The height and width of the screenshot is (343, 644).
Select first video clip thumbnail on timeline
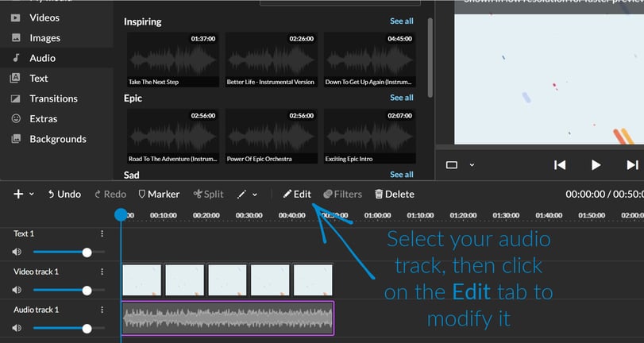click(x=141, y=280)
